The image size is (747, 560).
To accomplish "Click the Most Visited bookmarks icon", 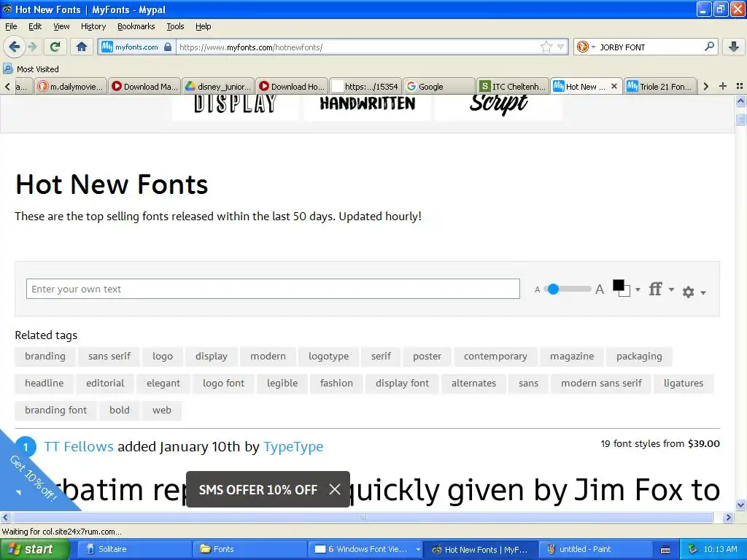I will (x=7, y=69).
